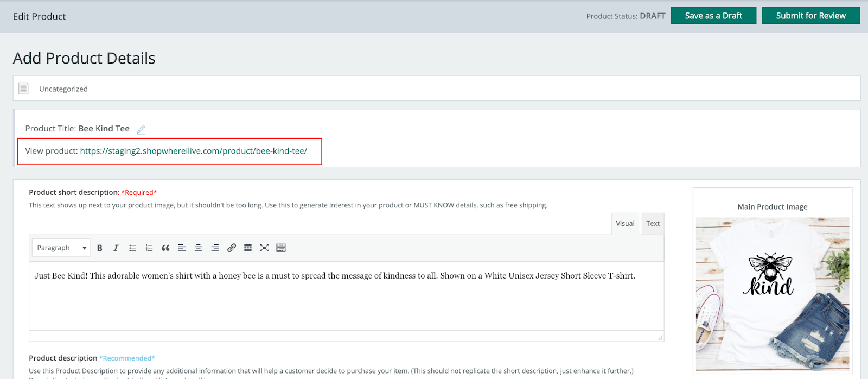The image size is (868, 379).
Task: Switch to the Text editor tab
Action: click(653, 224)
